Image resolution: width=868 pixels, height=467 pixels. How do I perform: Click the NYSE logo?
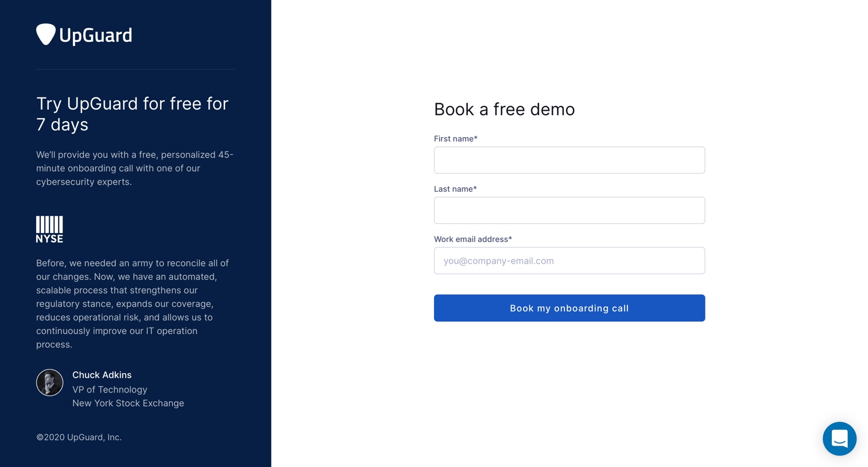coord(49,229)
